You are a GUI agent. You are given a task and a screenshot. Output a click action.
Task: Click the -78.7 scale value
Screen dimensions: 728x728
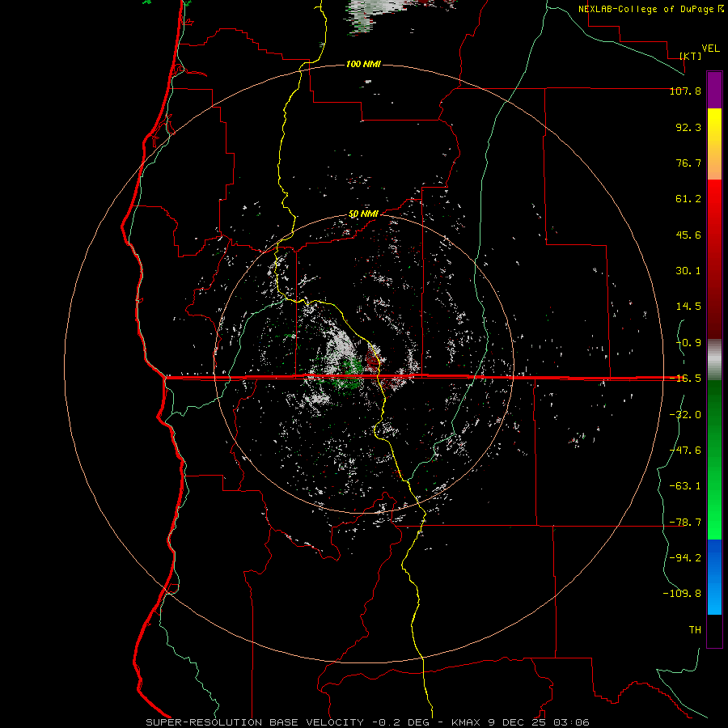click(x=685, y=523)
